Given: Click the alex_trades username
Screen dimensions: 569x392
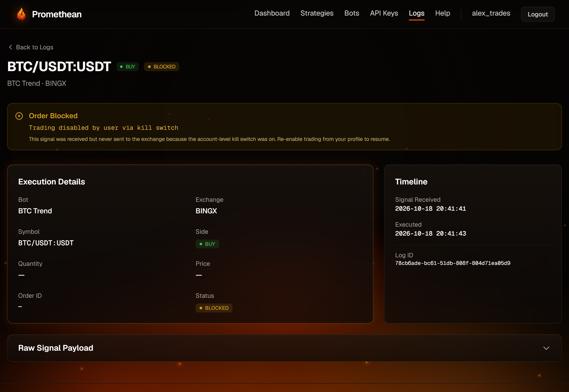Looking at the screenshot, I should tap(491, 13).
